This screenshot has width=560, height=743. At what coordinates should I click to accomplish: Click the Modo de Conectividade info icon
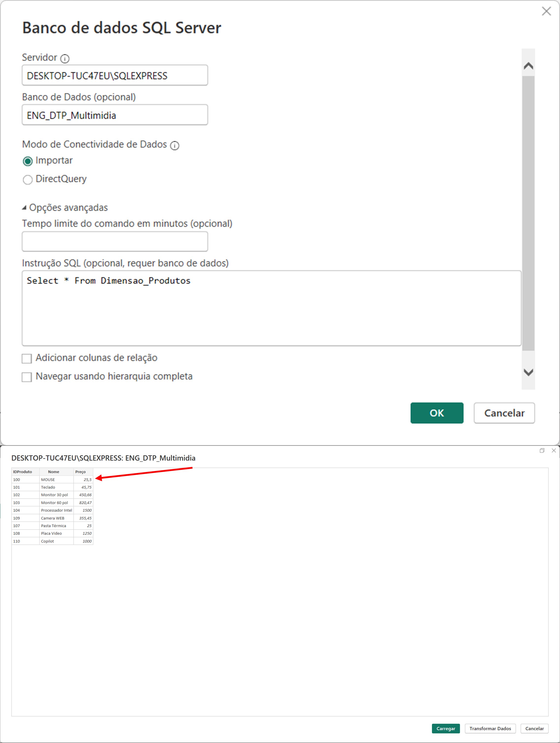point(175,145)
